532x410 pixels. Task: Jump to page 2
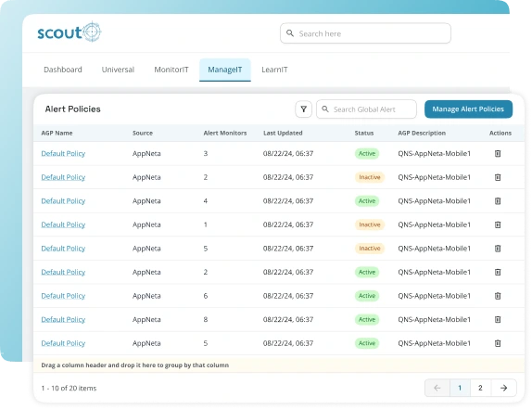[x=480, y=388]
